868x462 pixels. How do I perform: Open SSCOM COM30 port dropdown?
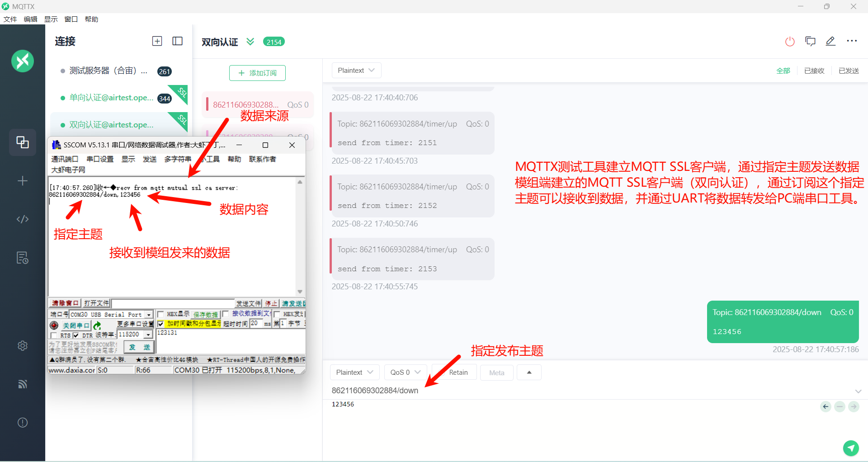(148, 315)
